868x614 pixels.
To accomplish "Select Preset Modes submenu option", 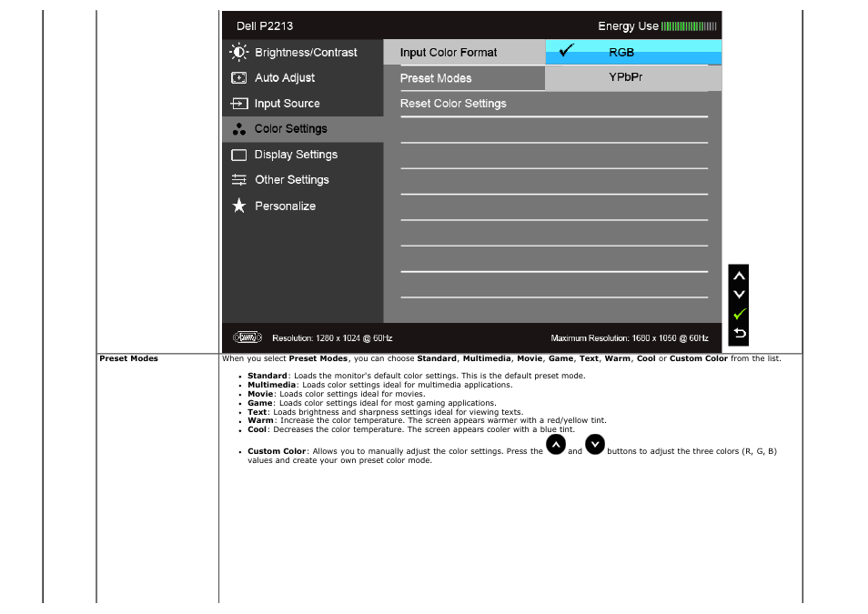I will coord(464,78).
